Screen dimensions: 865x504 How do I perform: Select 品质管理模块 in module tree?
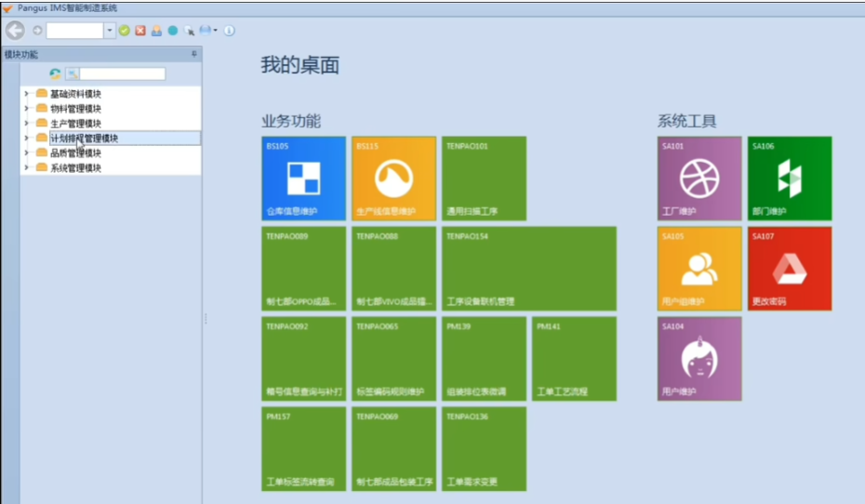pos(75,153)
